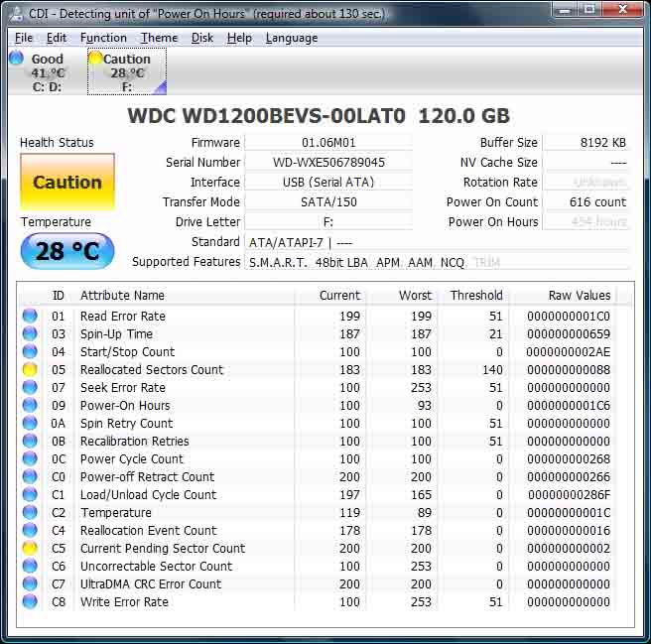The height and width of the screenshot is (644, 651).
Task: Click the Serial Number field WD-WXE506789045
Action: (x=328, y=163)
